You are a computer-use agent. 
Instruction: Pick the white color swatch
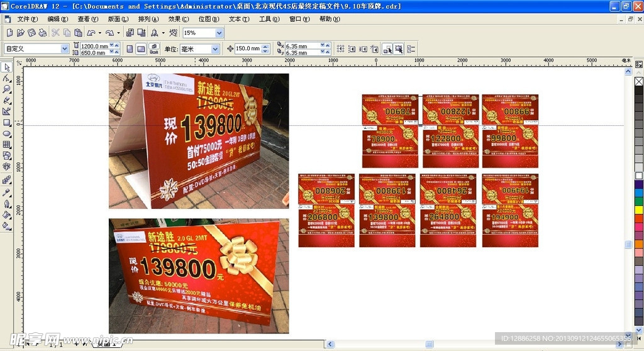click(x=639, y=176)
